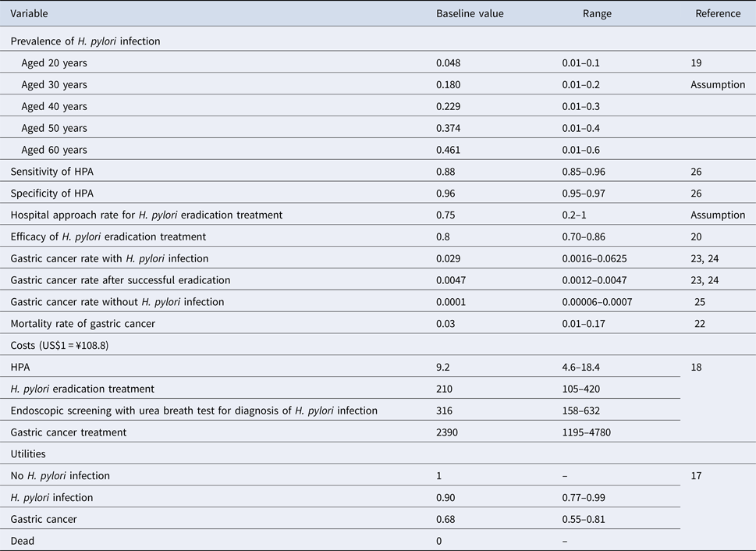Viewport: 756px width, 551px height.
Task: Click the "Utilities" section heading
Action: [28, 453]
